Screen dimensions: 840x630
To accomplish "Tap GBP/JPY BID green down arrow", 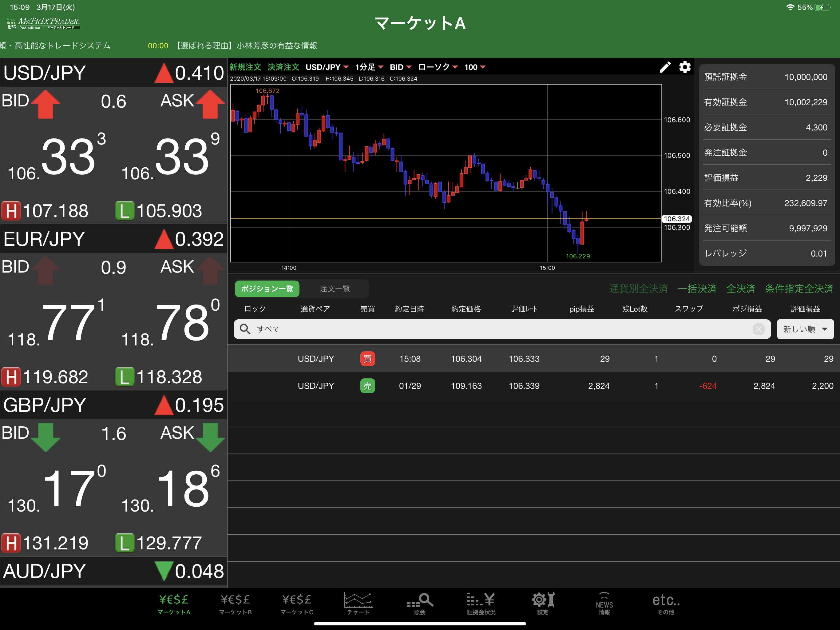I will 46,437.
